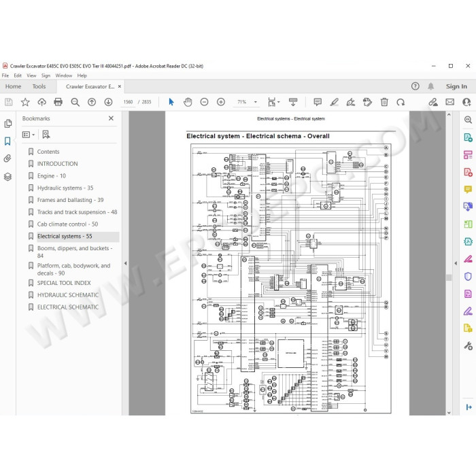The image size is (476, 476).
Task: Switch to the Tools tab
Action: 39,86
